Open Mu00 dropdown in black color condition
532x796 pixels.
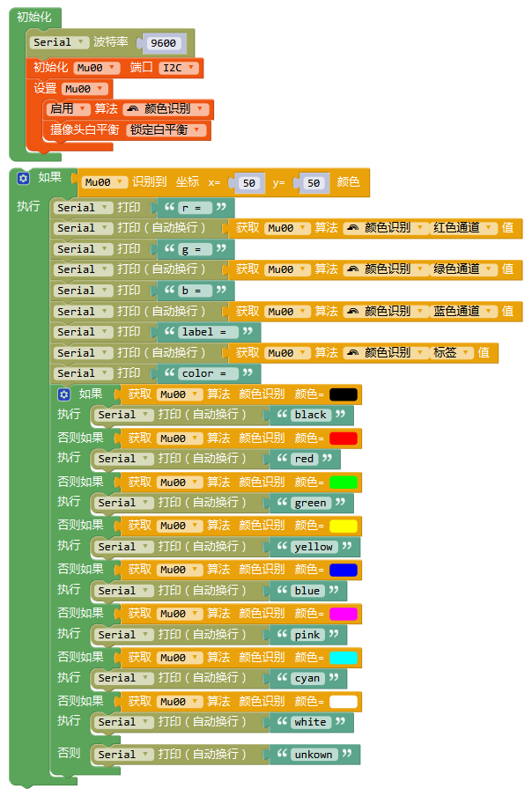[180, 394]
